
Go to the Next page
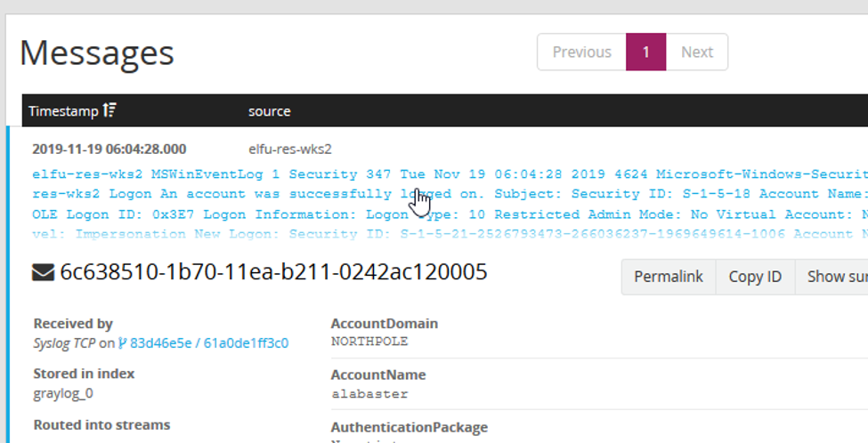coord(696,52)
